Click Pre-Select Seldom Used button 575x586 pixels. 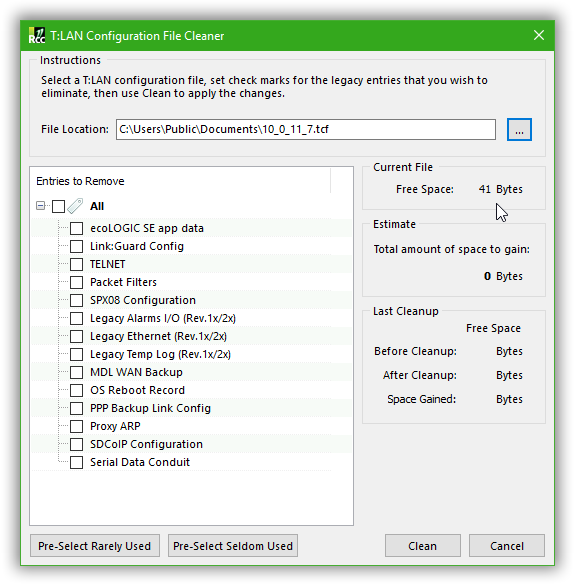233,546
